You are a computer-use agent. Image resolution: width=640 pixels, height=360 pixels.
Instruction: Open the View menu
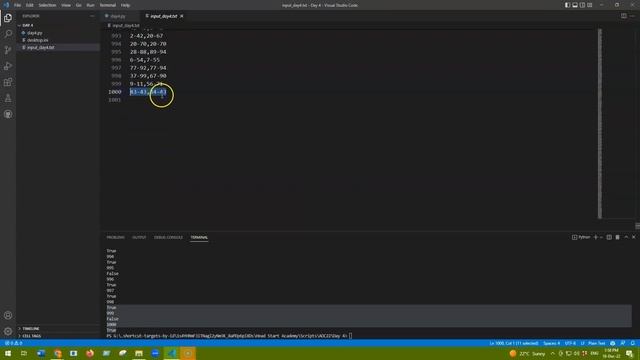pyautogui.click(x=66, y=5)
